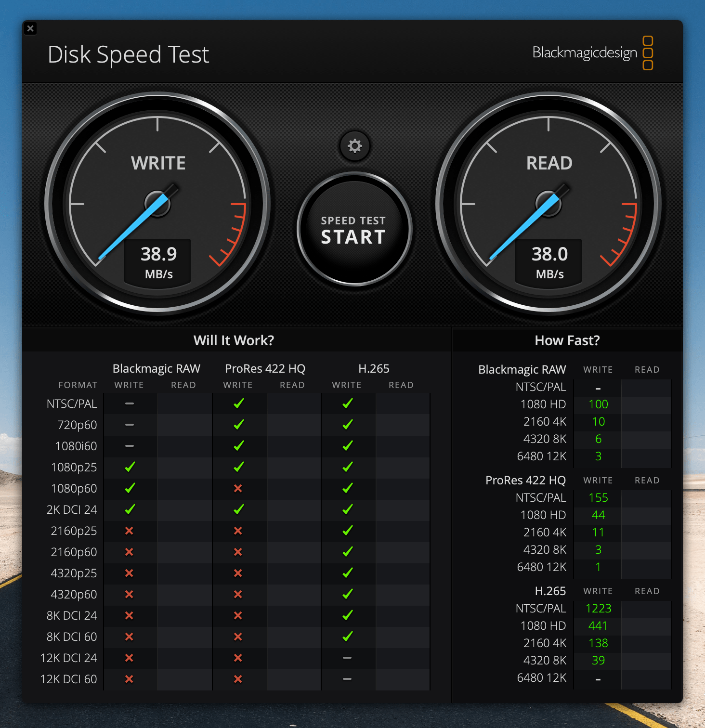This screenshot has height=728, width=705.
Task: Click the How Fast? heading
Action: coord(567,340)
